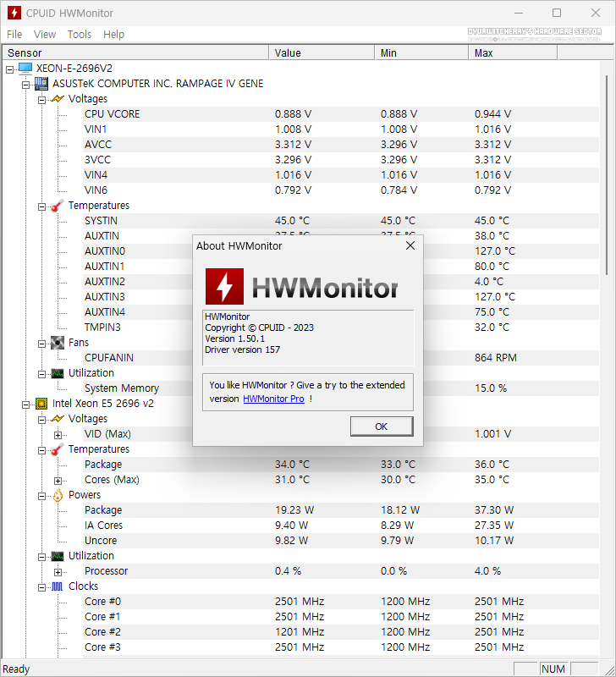The width and height of the screenshot is (616, 677).
Task: Select the Core #3 clock row
Action: (x=341, y=647)
